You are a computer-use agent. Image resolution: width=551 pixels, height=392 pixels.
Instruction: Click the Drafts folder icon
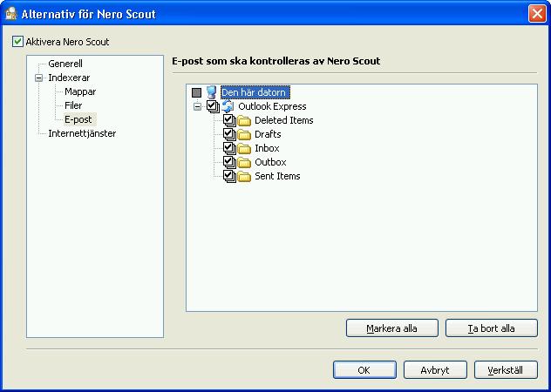click(x=244, y=134)
